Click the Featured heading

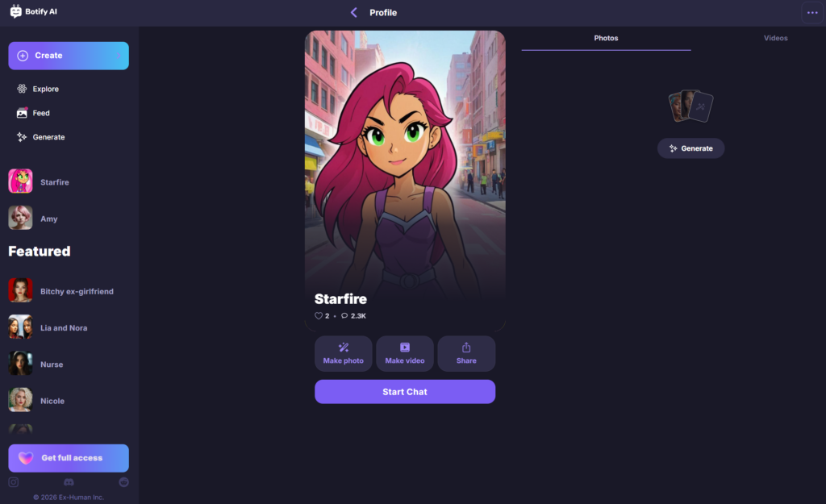click(x=40, y=252)
